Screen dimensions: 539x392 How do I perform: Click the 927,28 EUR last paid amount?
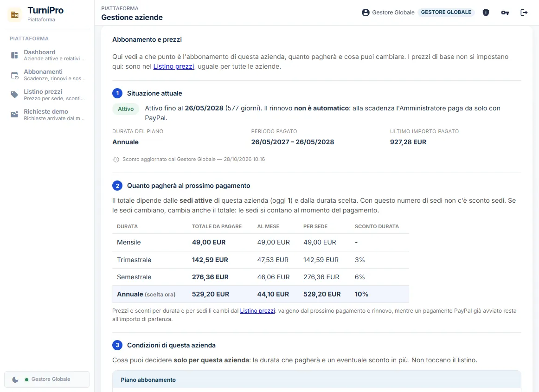(x=408, y=142)
